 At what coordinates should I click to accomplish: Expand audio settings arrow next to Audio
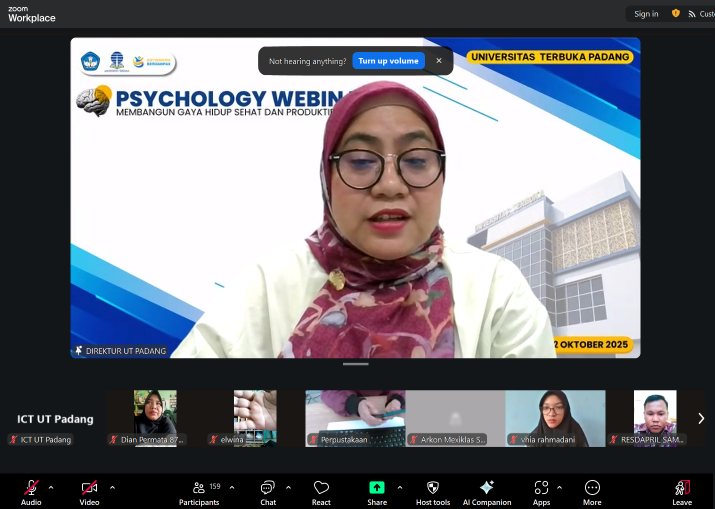[51, 487]
